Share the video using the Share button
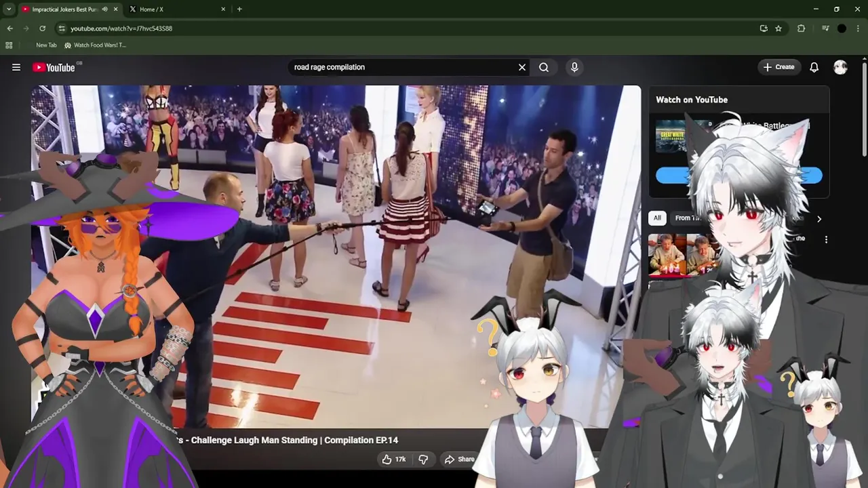 [x=459, y=460]
